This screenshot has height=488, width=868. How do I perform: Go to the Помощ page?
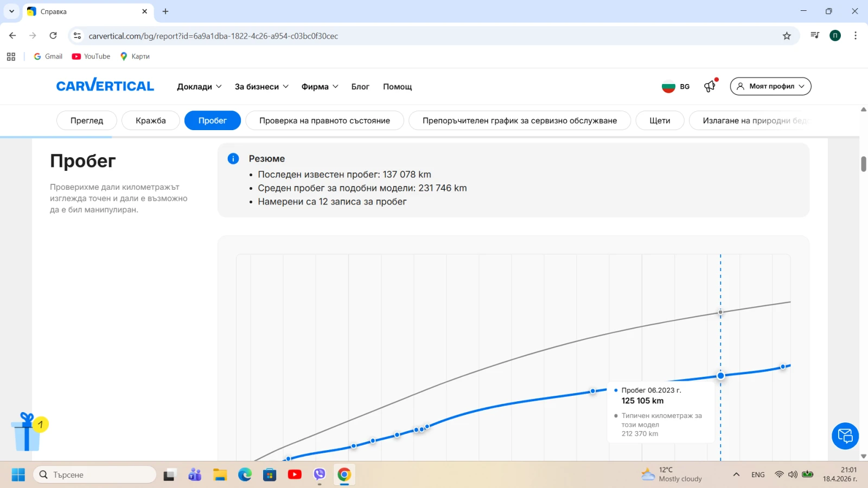(x=397, y=87)
